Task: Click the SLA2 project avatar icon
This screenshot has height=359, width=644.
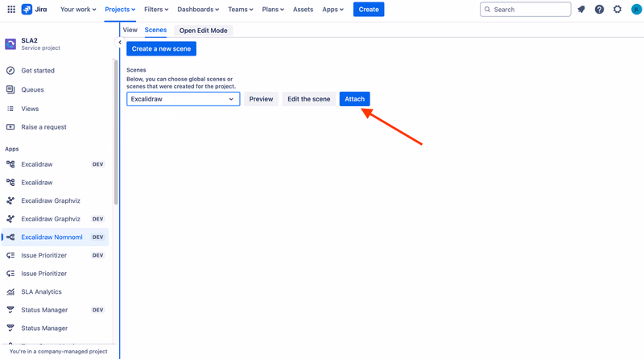Action: [x=10, y=43]
